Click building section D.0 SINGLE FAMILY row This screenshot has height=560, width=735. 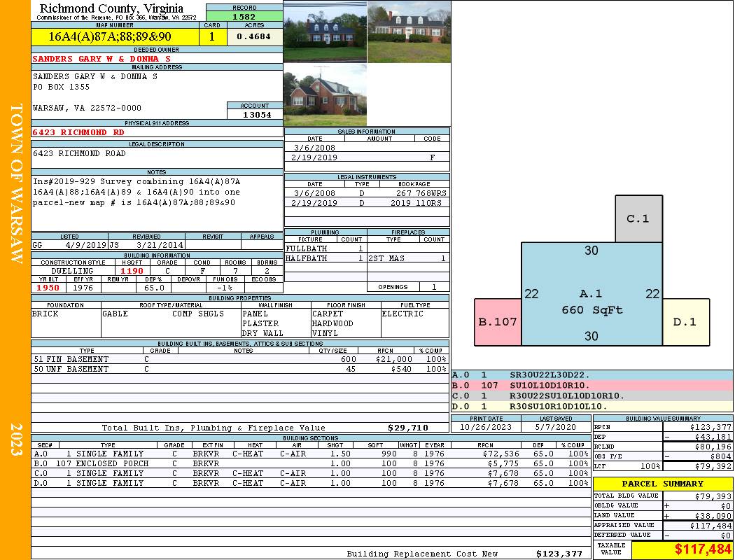coord(311,483)
